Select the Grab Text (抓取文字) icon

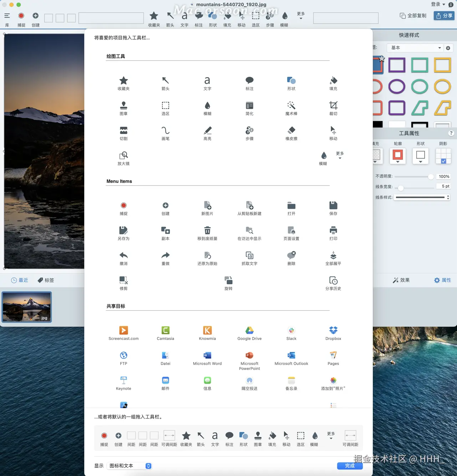pyautogui.click(x=249, y=256)
